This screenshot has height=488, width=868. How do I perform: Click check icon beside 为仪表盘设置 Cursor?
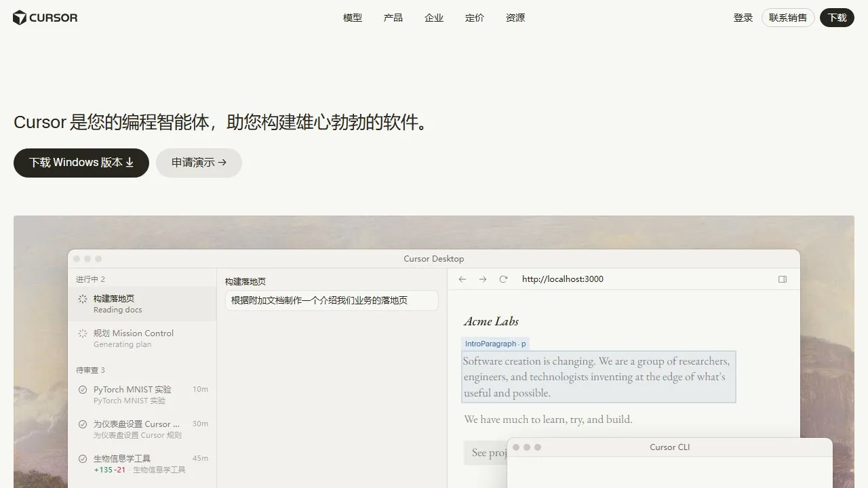83,424
